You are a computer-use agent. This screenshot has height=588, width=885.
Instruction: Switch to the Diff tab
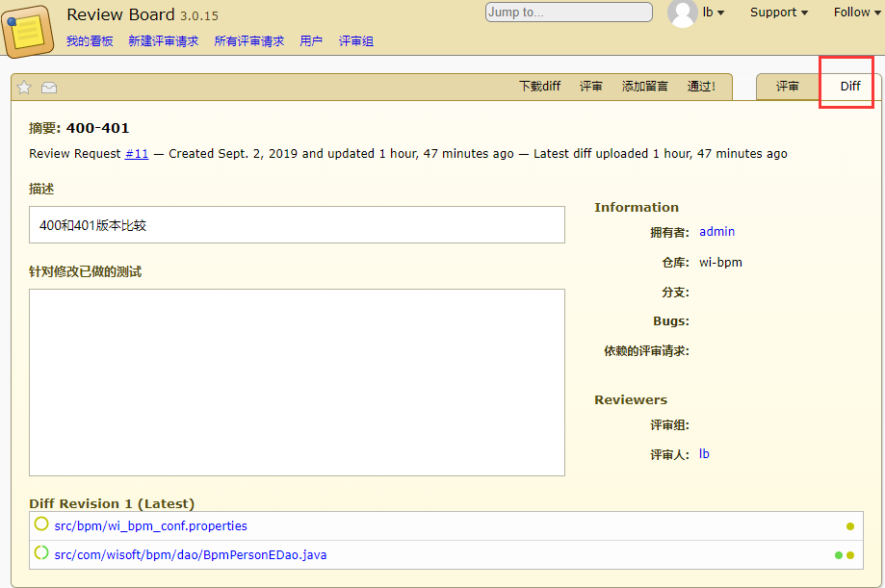tap(850, 87)
